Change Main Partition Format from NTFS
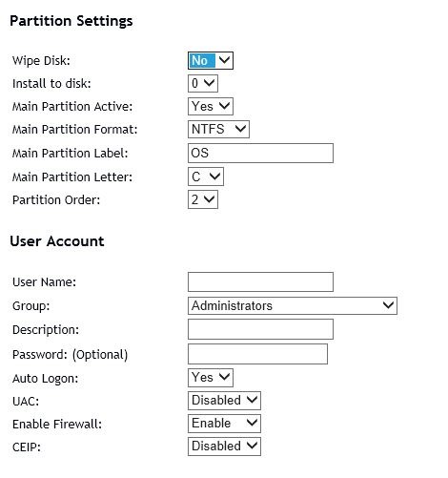 [x=218, y=129]
